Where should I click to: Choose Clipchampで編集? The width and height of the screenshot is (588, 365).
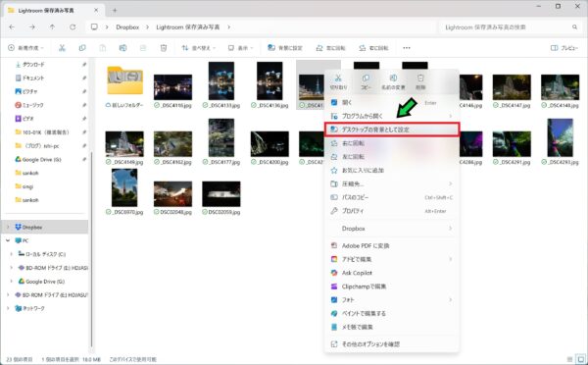(392, 287)
